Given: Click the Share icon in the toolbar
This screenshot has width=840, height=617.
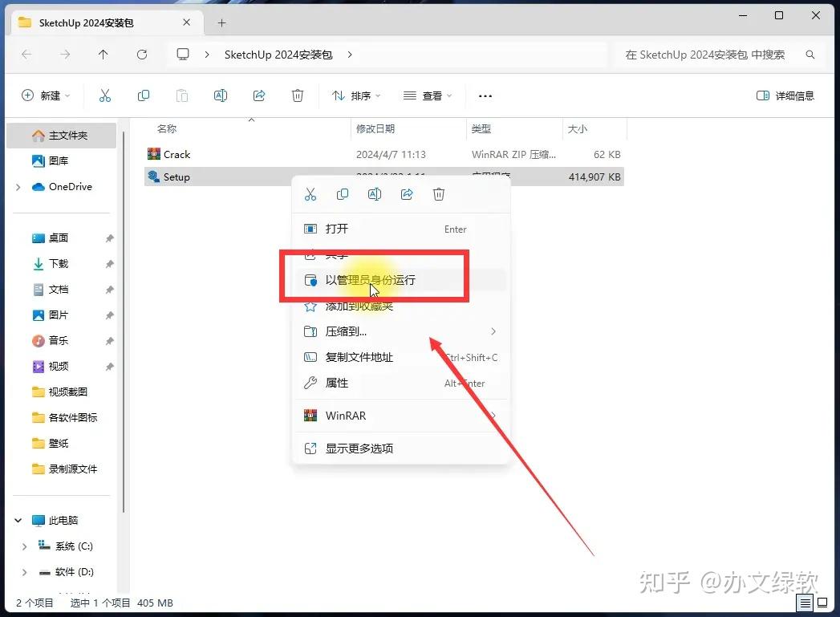Looking at the screenshot, I should [259, 95].
